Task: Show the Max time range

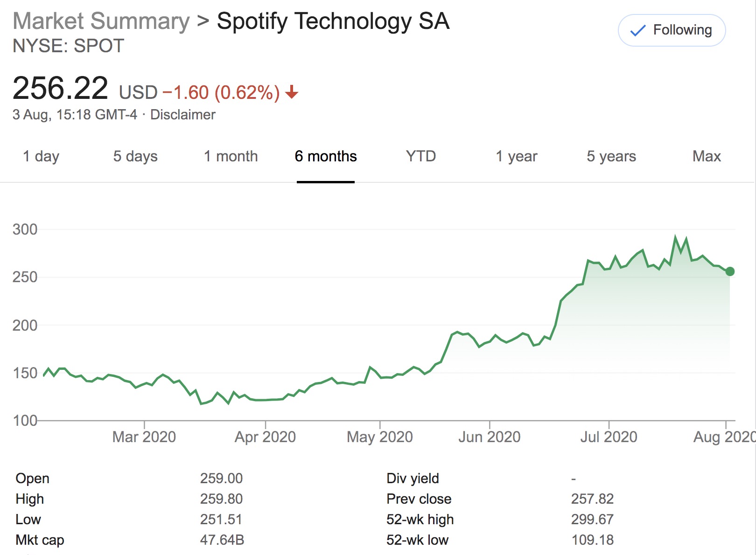Action: tap(707, 156)
